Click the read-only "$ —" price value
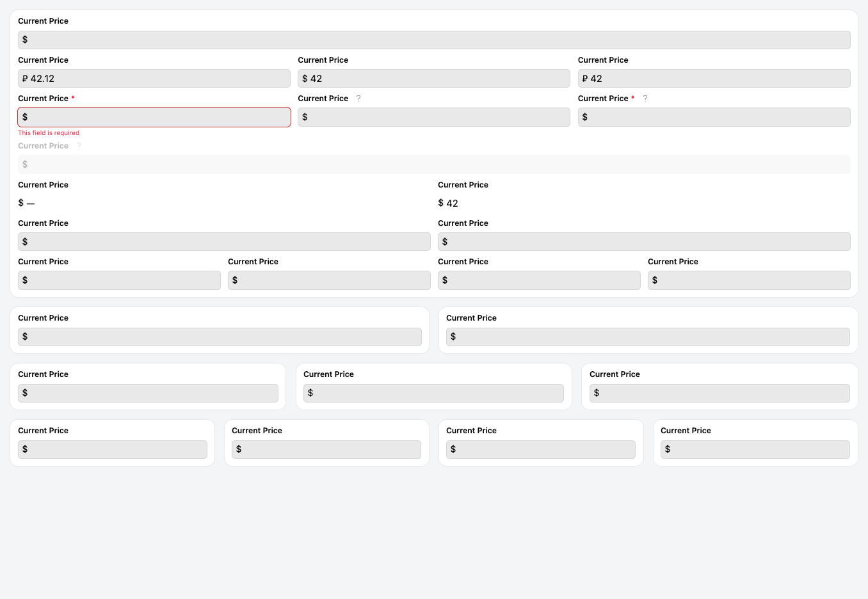The width and height of the screenshot is (868, 599). pyautogui.click(x=26, y=204)
